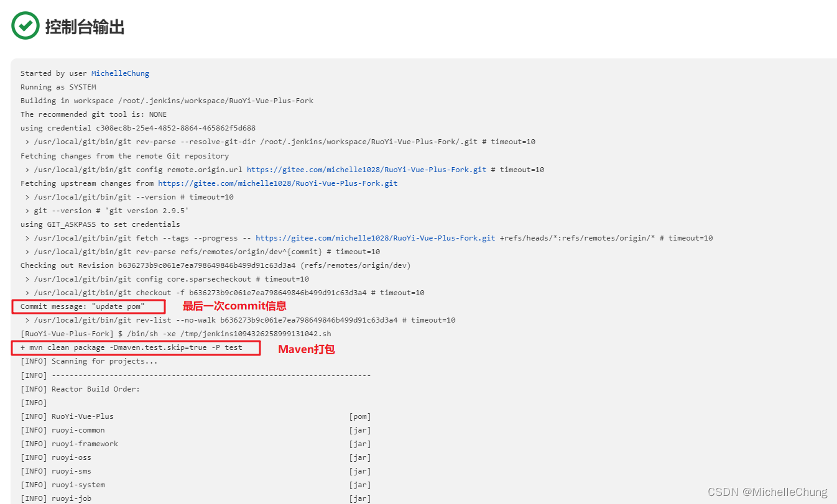Open the gitee URL after 'Fetching upstream changes from'

pos(278,183)
